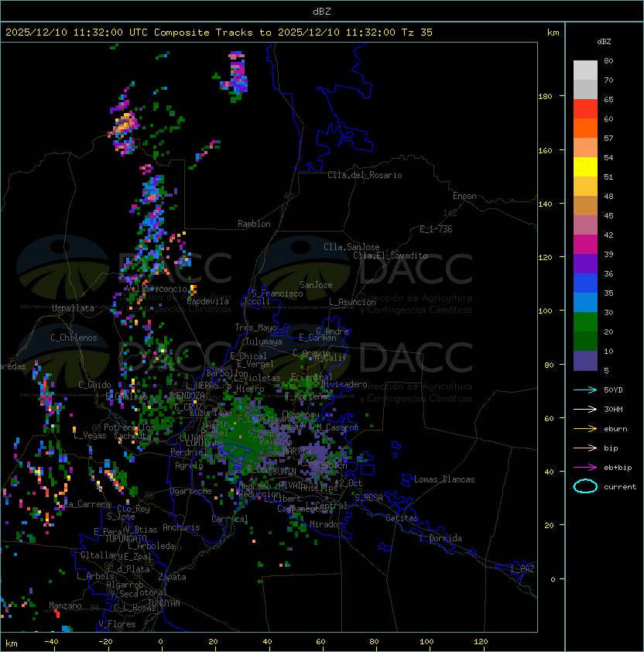Click the 'L_Vegas' map label
This screenshot has width=644, height=652.
[x=90, y=435]
